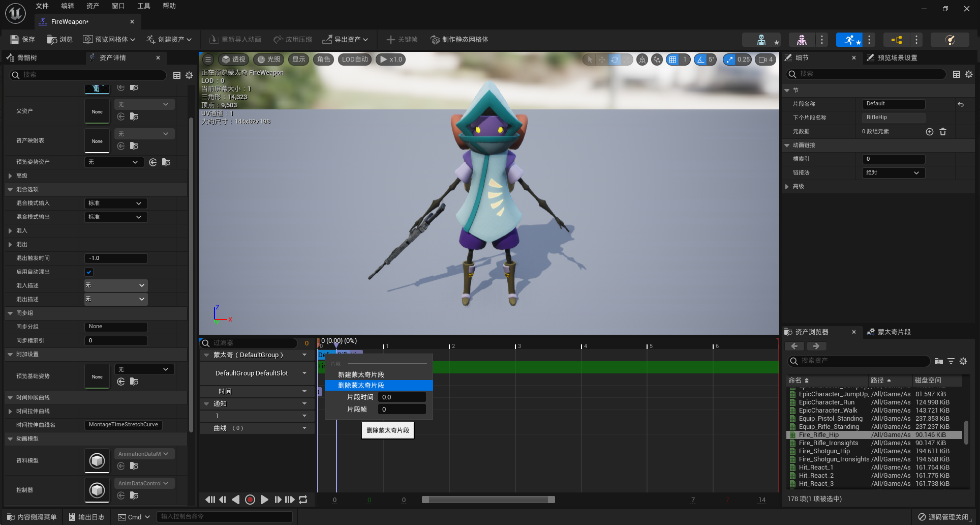Open Blend Mode In (混合模式输入) dropdown

pyautogui.click(x=116, y=203)
